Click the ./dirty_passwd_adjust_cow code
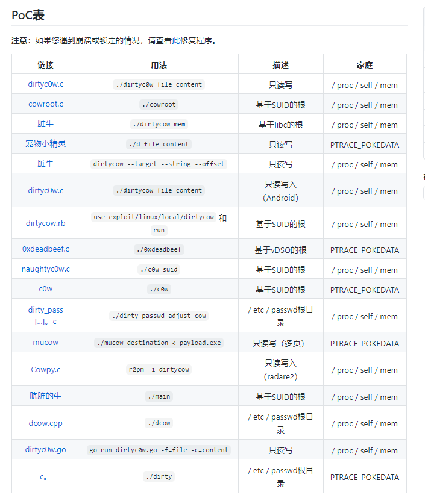425x504 pixels. pos(159,316)
